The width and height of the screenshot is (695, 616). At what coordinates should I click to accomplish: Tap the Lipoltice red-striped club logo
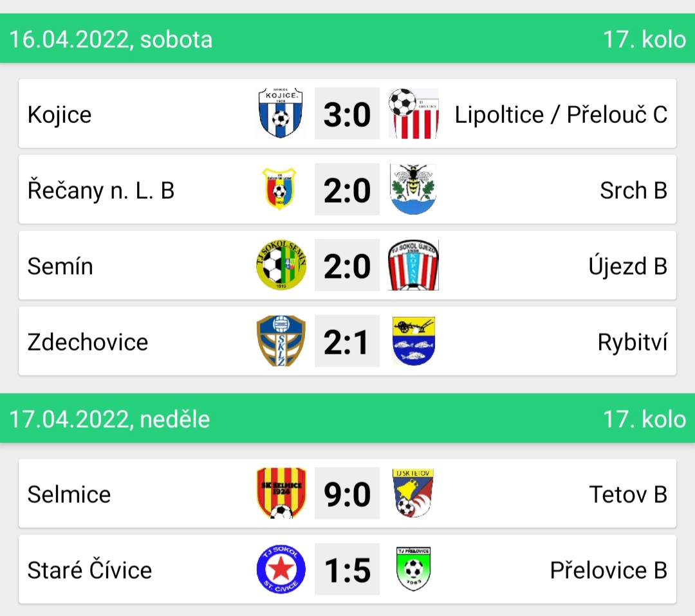pos(414,113)
